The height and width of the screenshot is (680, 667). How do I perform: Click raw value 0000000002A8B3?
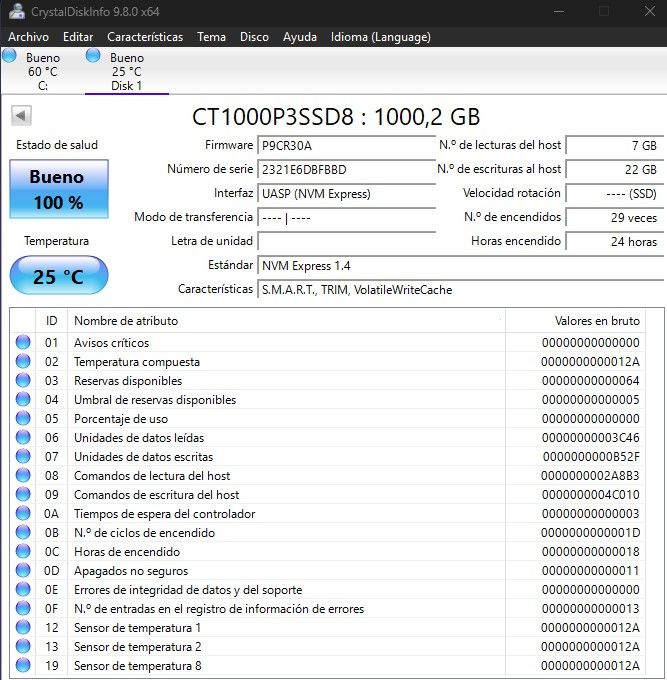[x=590, y=476]
